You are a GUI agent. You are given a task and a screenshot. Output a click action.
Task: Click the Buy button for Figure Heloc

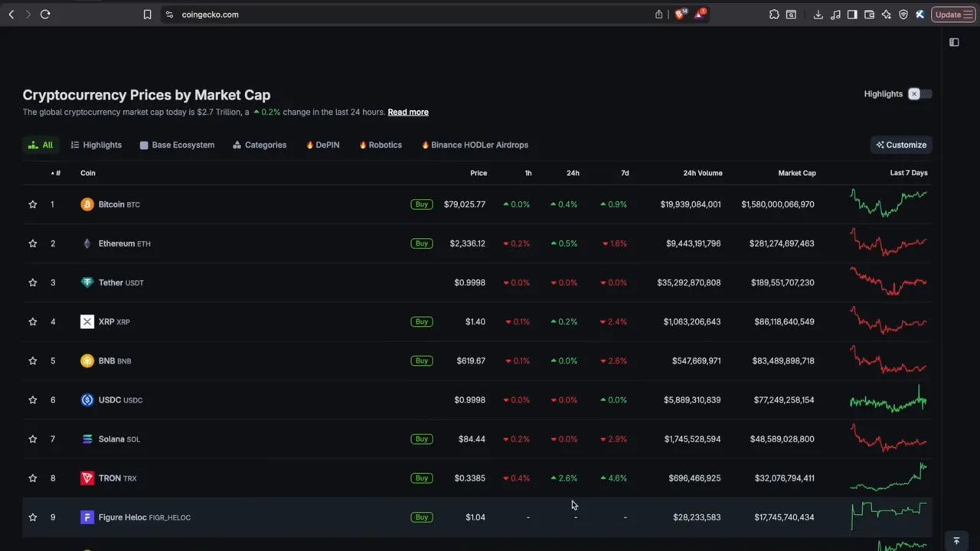pos(421,517)
